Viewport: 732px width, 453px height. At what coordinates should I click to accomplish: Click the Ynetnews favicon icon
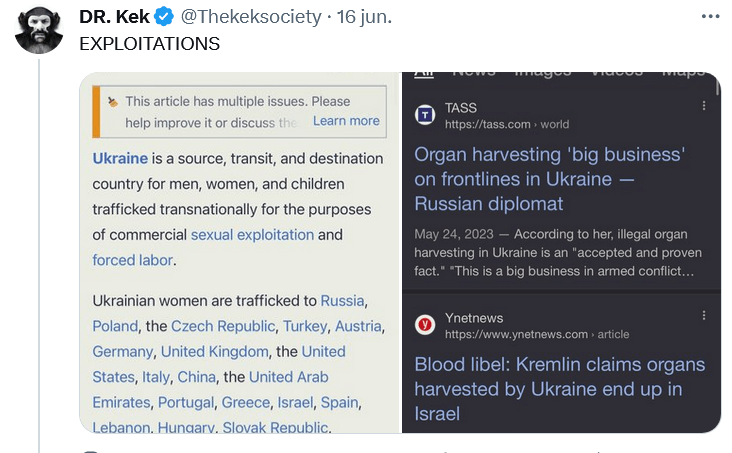(425, 324)
